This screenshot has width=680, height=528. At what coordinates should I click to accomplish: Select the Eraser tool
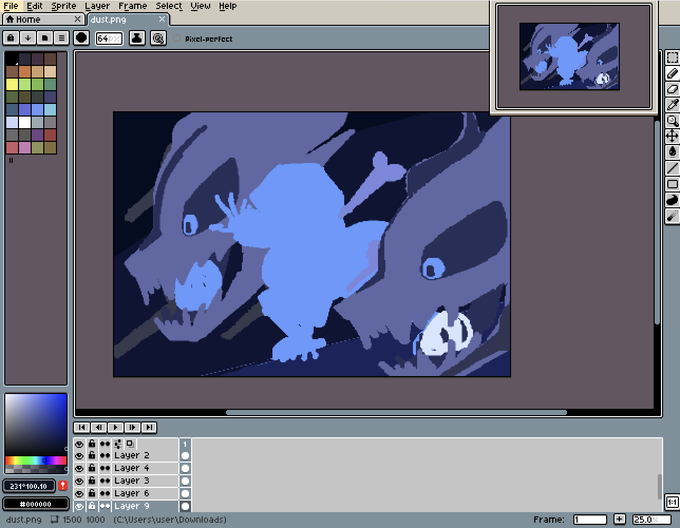[x=672, y=89]
